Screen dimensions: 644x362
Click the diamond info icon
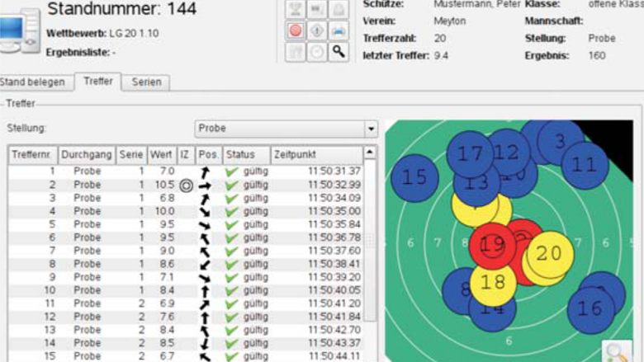tap(317, 31)
